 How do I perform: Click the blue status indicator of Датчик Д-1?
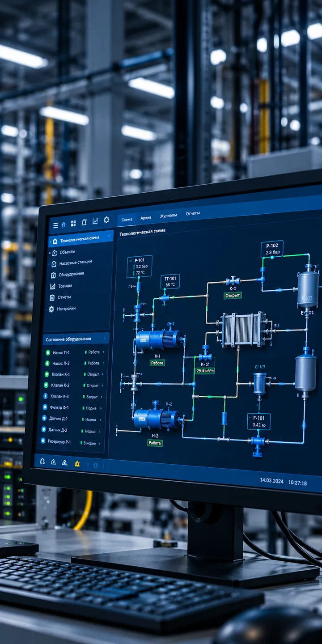coord(45,418)
